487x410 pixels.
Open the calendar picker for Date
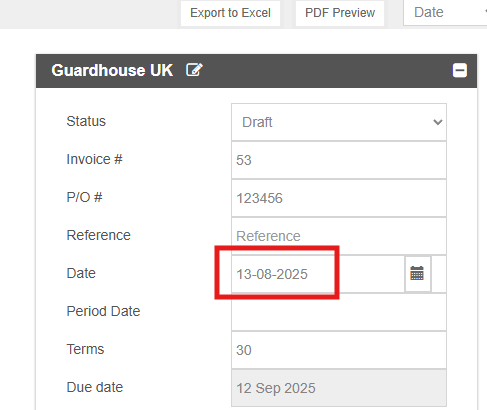[417, 274]
